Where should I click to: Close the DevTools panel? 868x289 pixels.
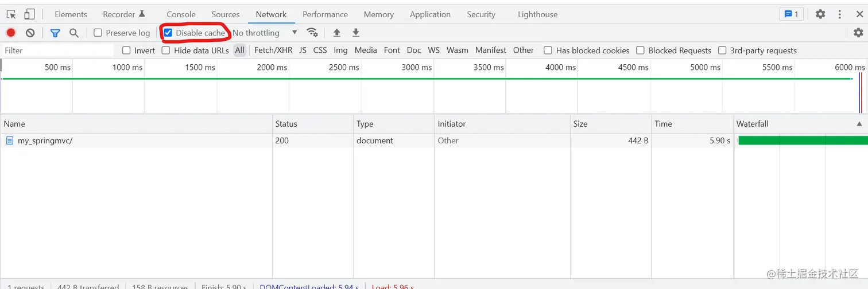click(859, 14)
